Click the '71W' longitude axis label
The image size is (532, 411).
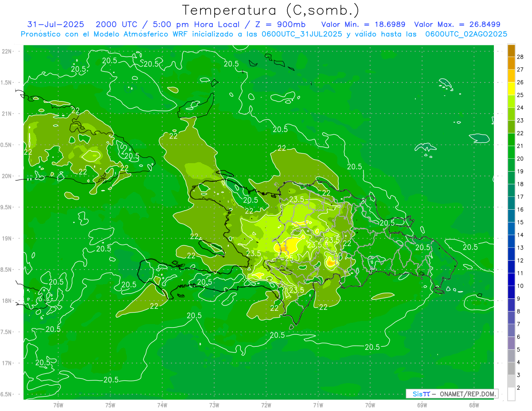click(318, 405)
